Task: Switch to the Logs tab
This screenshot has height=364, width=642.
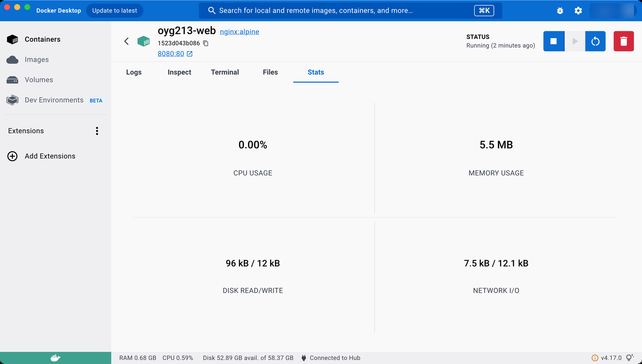Action: click(x=134, y=72)
